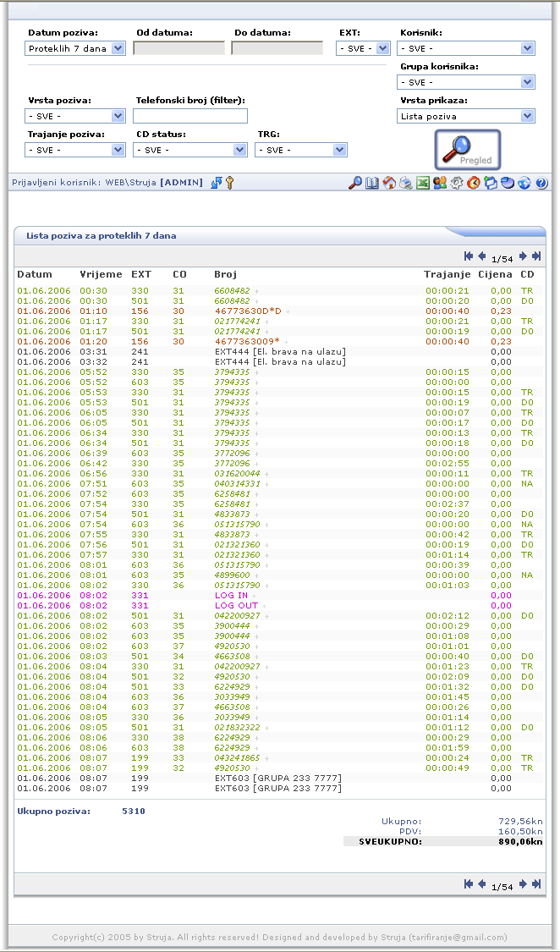Click the Broj column header
560x952 pixels.
(x=225, y=274)
